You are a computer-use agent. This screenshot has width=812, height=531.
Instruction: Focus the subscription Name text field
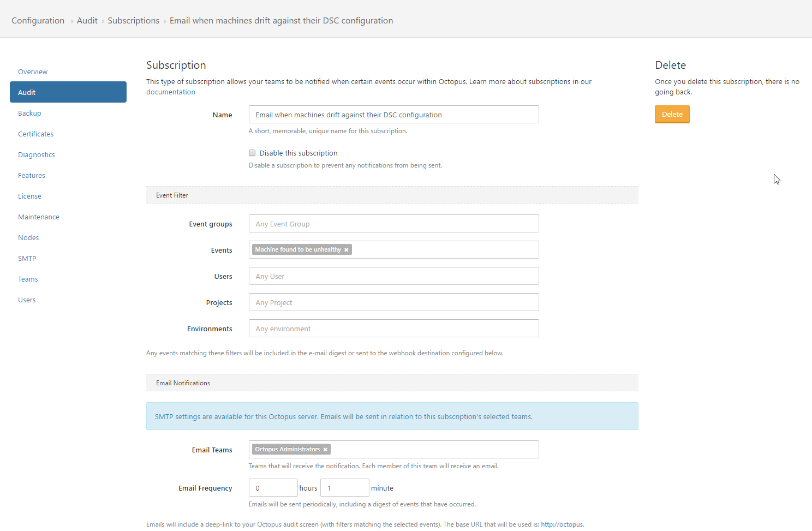(x=393, y=115)
